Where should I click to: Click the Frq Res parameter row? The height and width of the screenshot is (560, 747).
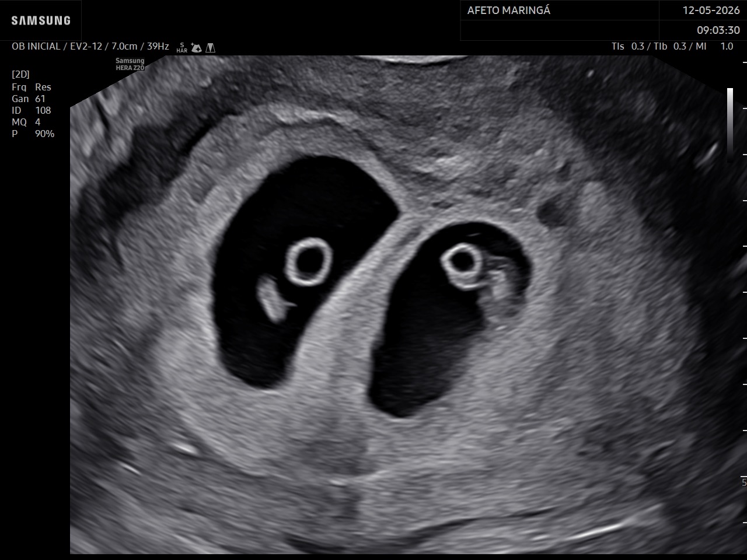pos(32,87)
